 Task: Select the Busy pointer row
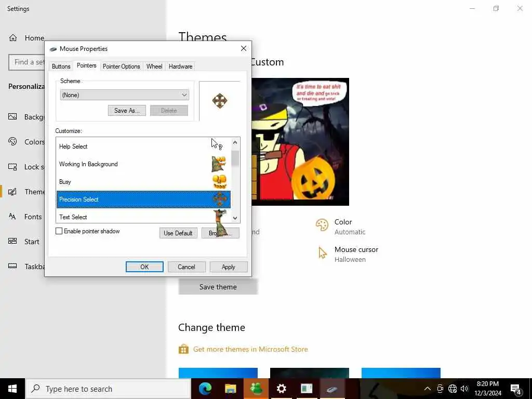click(x=143, y=182)
